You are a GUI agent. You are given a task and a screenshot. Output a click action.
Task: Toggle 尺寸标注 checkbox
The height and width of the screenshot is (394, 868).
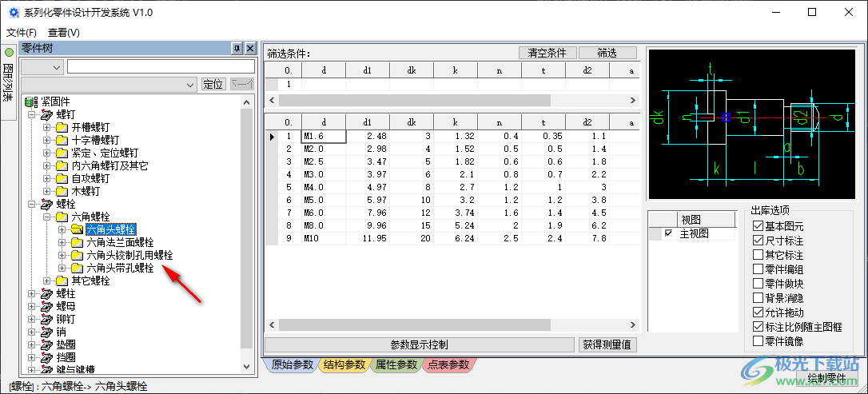(758, 241)
